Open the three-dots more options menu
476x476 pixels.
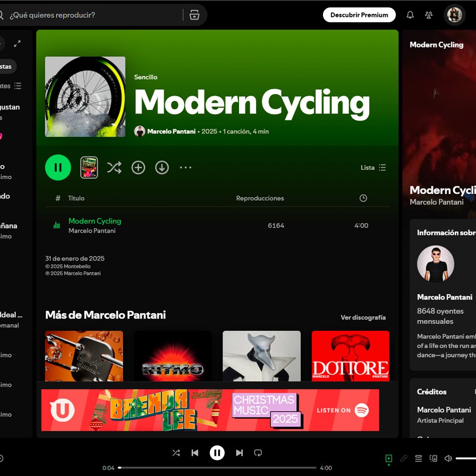click(x=186, y=167)
